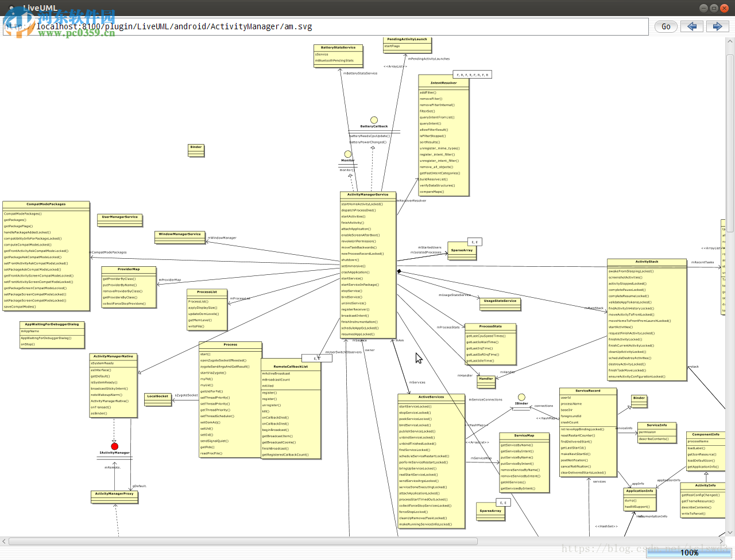This screenshot has width=735, height=560.
Task: Click the startHomeActivityLocked() method
Action: tap(362, 204)
